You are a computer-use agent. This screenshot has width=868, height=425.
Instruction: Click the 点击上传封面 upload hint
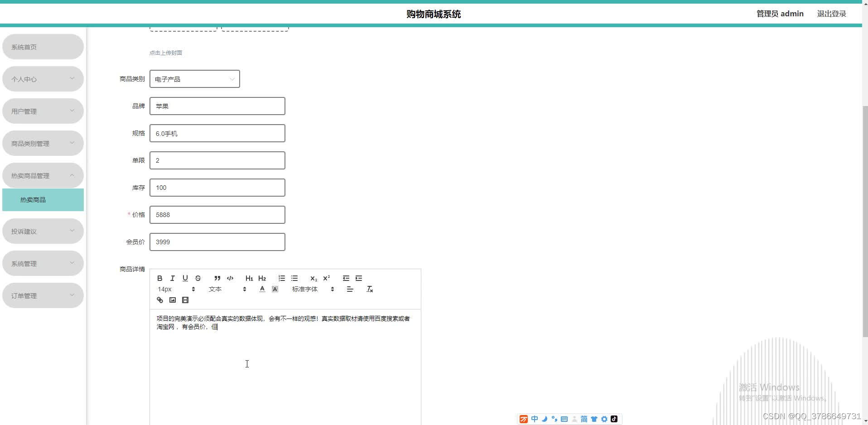pos(166,53)
